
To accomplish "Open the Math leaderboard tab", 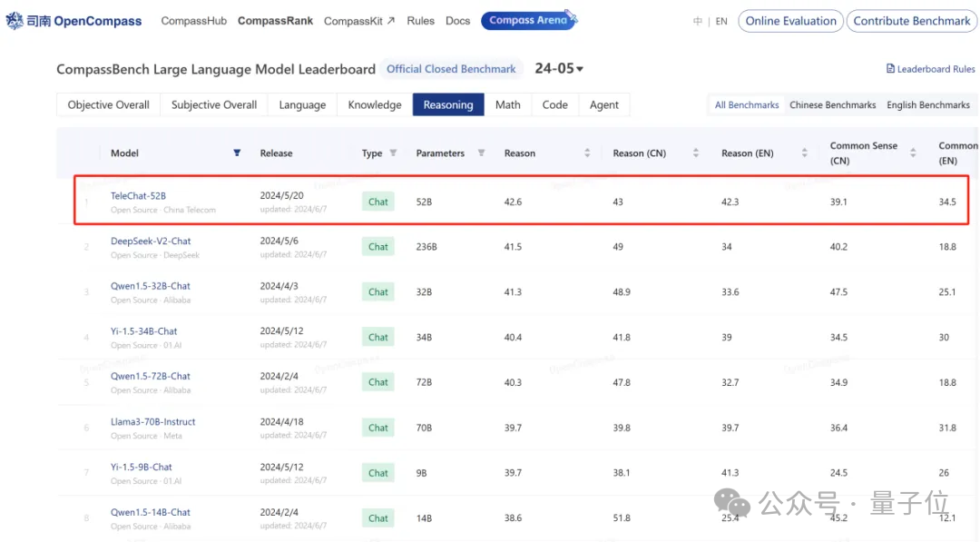I will coord(507,105).
